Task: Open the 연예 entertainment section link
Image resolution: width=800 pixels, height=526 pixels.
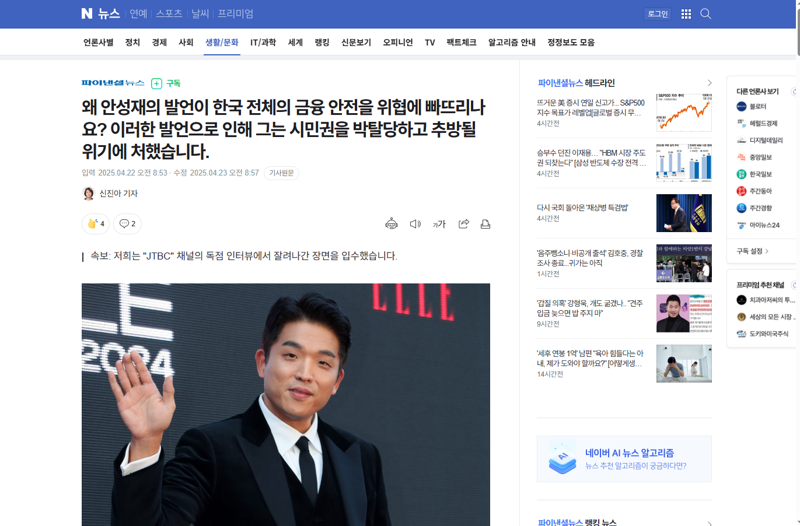Action: click(x=138, y=14)
